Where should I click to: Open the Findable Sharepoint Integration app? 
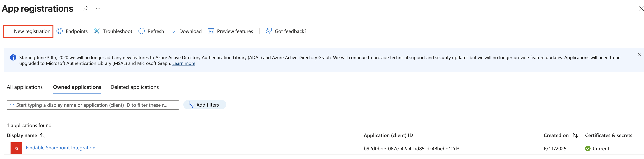click(x=61, y=148)
